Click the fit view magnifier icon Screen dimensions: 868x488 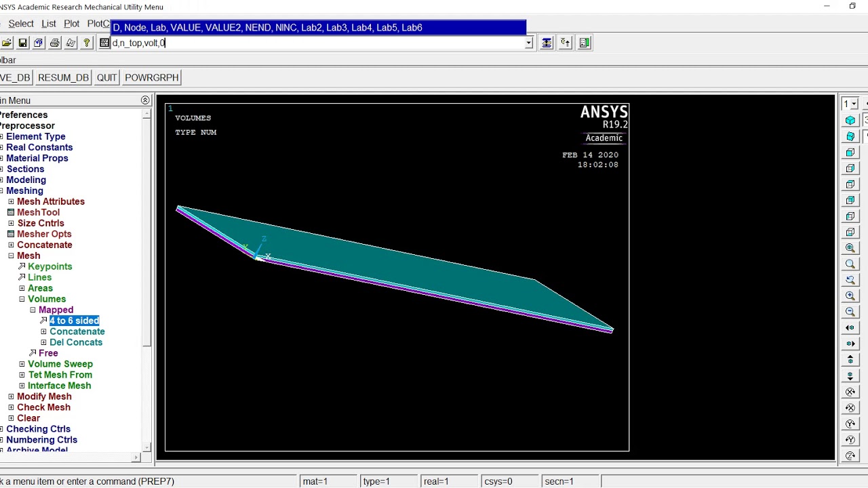tap(850, 248)
